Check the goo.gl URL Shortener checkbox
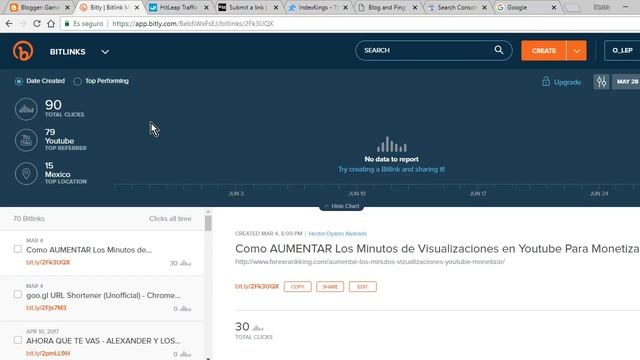640x360 pixels. click(18, 294)
